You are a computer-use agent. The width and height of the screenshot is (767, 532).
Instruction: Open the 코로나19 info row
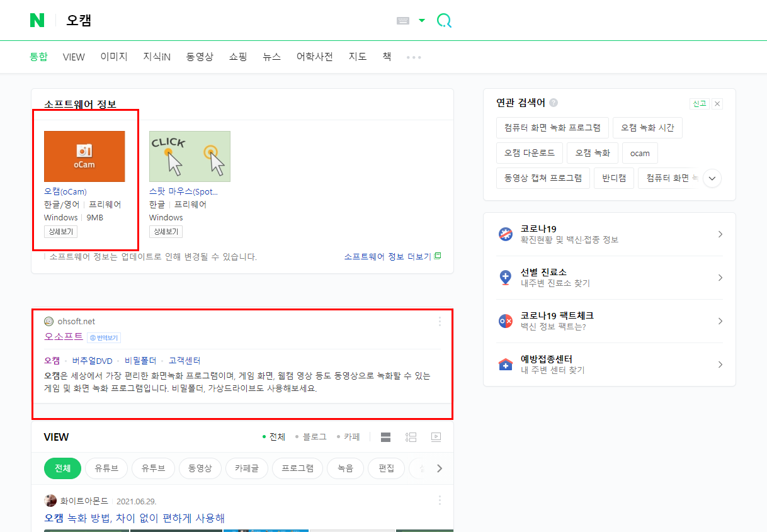pyautogui.click(x=610, y=234)
